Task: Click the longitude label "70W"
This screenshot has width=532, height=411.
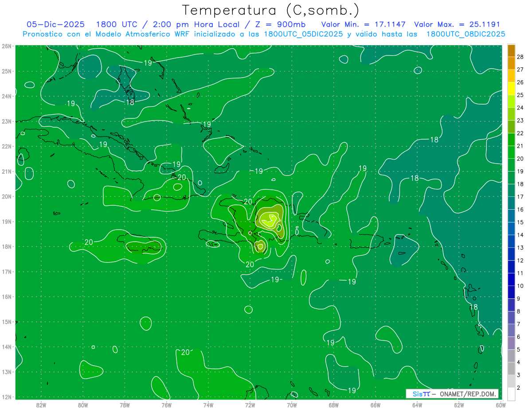Action: [x=292, y=405]
